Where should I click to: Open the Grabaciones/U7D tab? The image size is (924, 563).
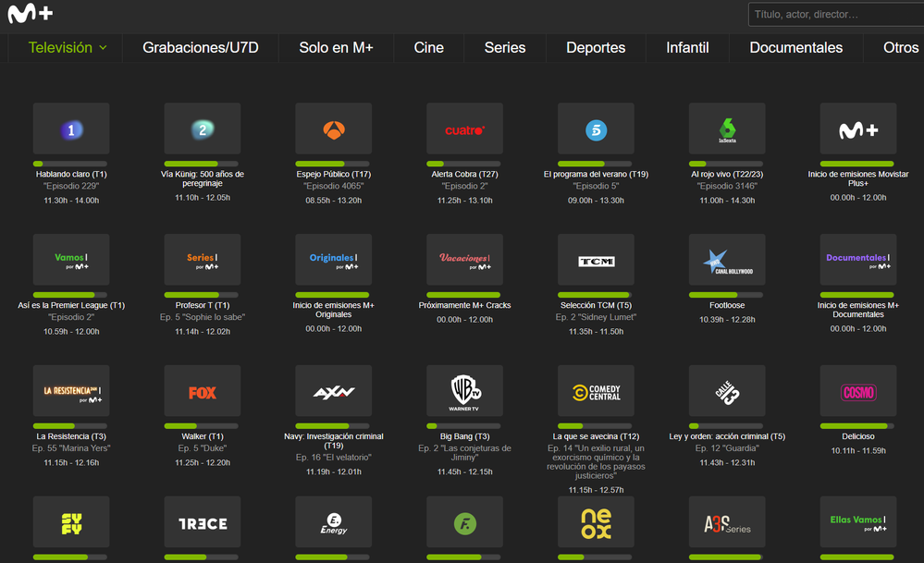(201, 47)
